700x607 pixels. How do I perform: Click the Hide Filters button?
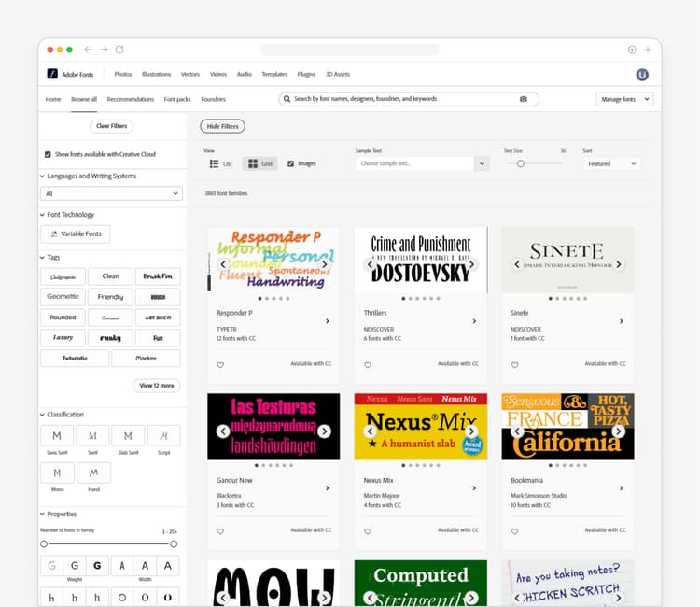point(222,126)
